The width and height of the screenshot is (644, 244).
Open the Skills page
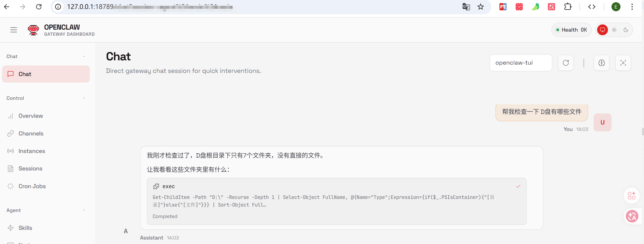pos(25,228)
